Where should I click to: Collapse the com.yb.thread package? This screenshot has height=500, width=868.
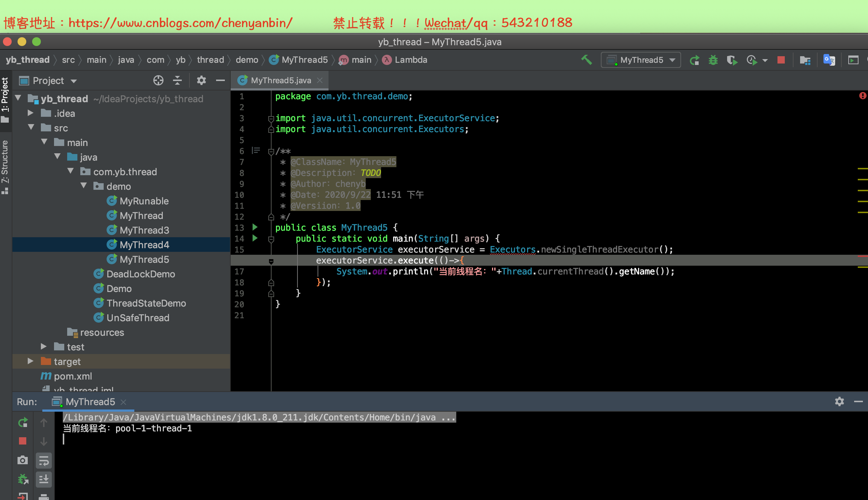pyautogui.click(x=71, y=172)
